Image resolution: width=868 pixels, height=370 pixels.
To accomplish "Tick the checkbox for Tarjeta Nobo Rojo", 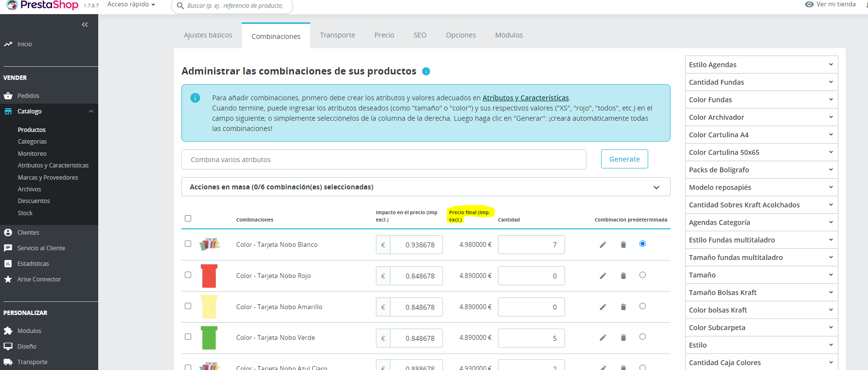I will (188, 275).
